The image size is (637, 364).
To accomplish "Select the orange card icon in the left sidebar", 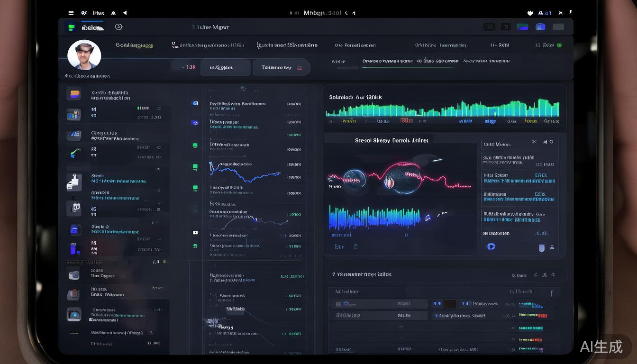I will tap(74, 94).
